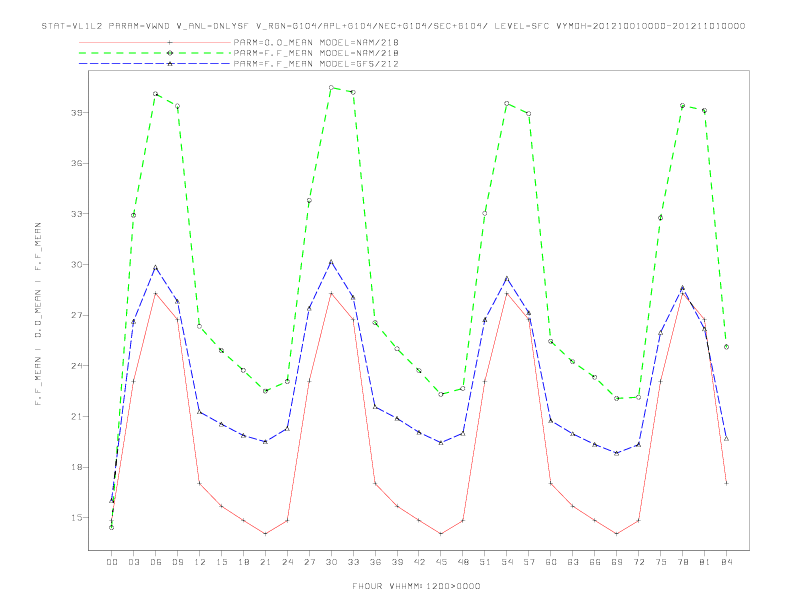
Task: Click the x-axis title FHOUR VHHMM:1200>0000
Action: 416,586
